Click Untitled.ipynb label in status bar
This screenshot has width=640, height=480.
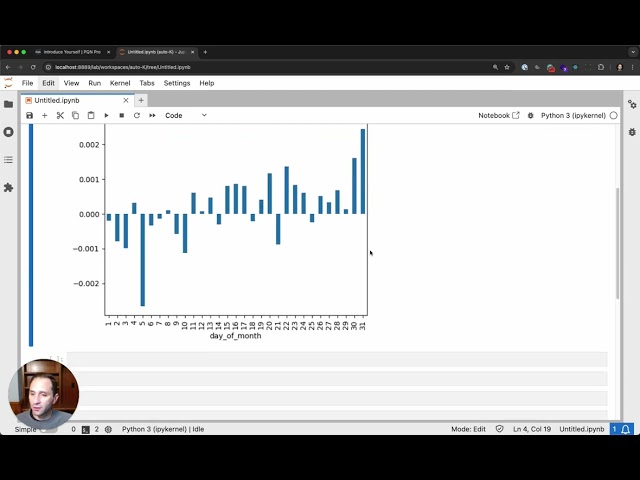click(582, 429)
